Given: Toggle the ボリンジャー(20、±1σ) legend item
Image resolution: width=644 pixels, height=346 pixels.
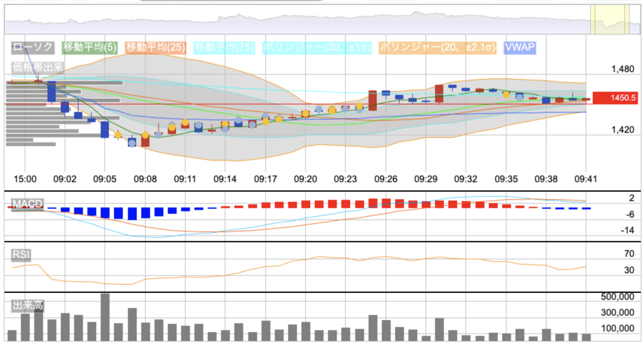Looking at the screenshot, I should (x=317, y=47).
